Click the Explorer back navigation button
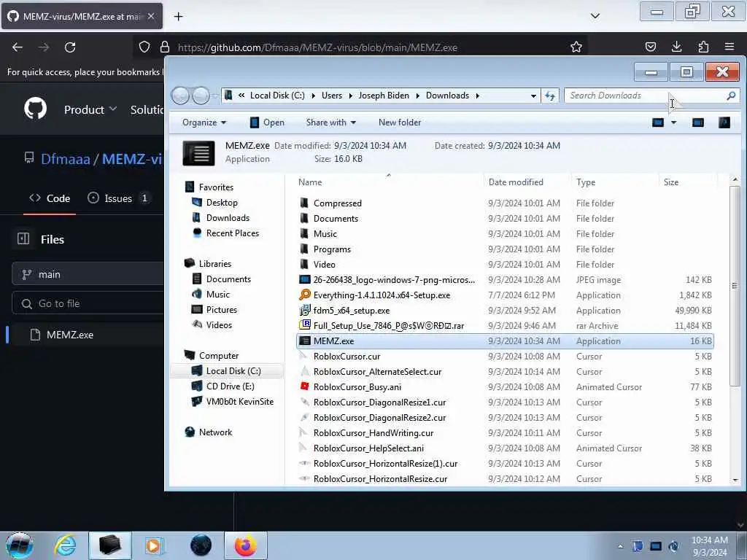Image resolution: width=747 pixels, height=560 pixels. coord(181,96)
